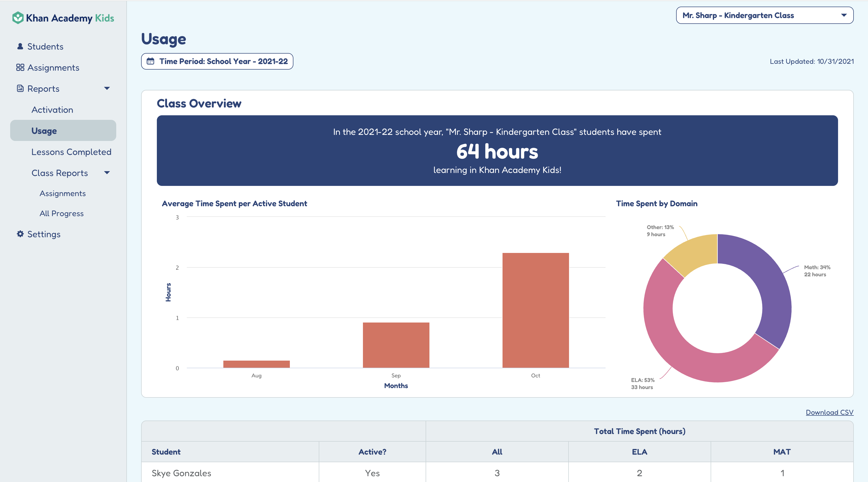Download CSV of usage data
Image resolution: width=868 pixels, height=482 pixels.
tap(829, 412)
